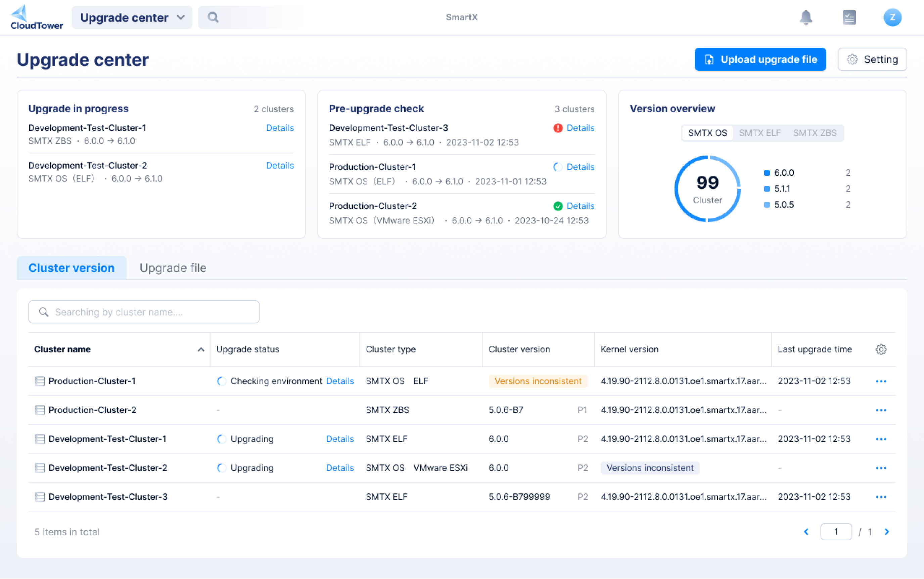
Task: Open table column settings gear icon
Action: pyautogui.click(x=881, y=349)
